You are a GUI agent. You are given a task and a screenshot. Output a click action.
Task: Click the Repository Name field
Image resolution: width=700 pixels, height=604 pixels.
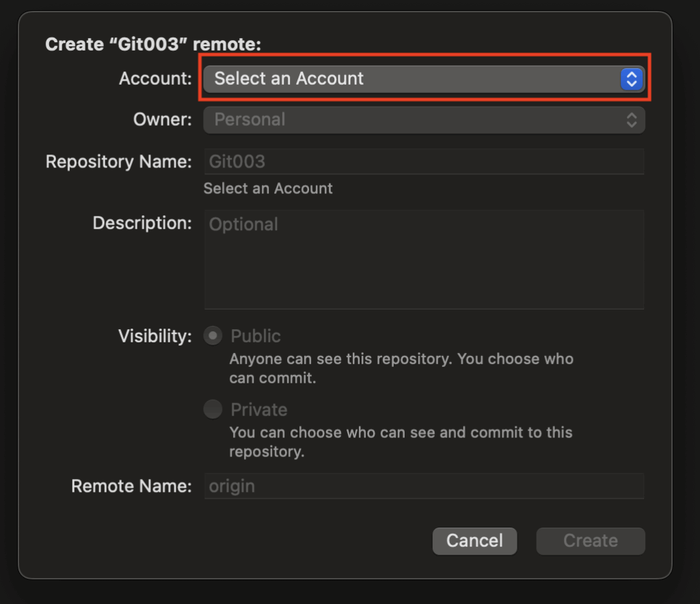pos(424,161)
